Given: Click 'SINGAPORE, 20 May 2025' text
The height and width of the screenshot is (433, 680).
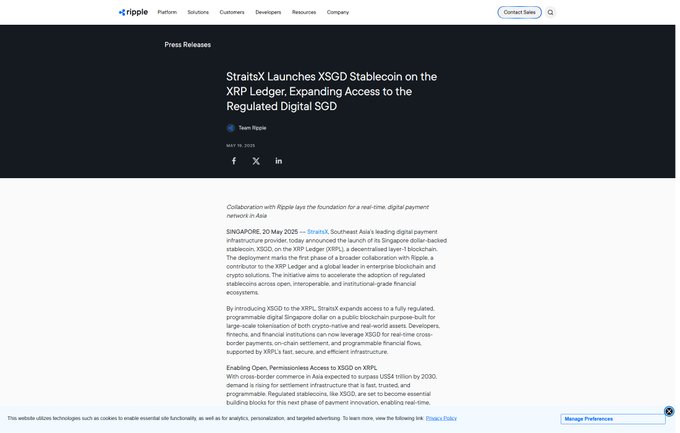Looking at the screenshot, I should coord(262,232).
